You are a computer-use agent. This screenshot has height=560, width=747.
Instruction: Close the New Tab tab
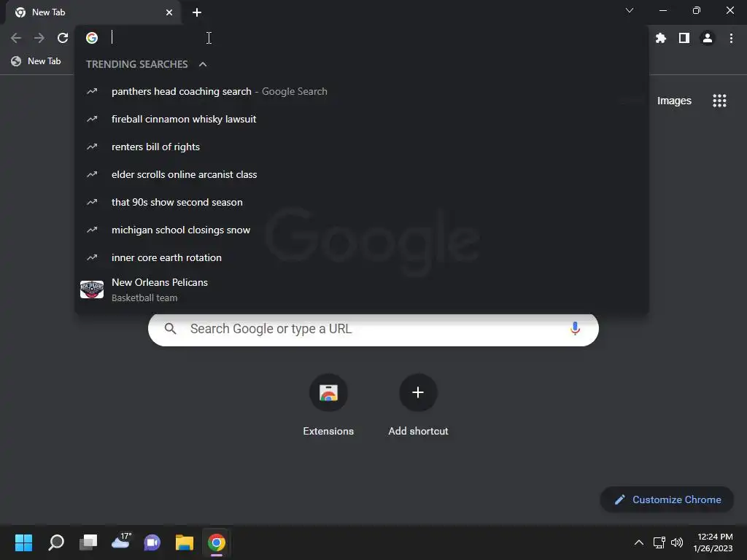(169, 12)
